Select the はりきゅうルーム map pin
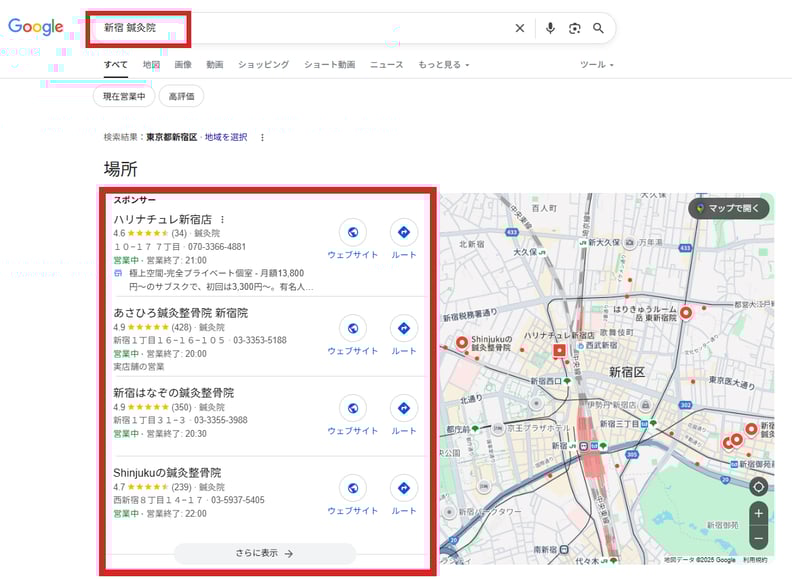This screenshot has width=792, height=579. click(x=685, y=313)
